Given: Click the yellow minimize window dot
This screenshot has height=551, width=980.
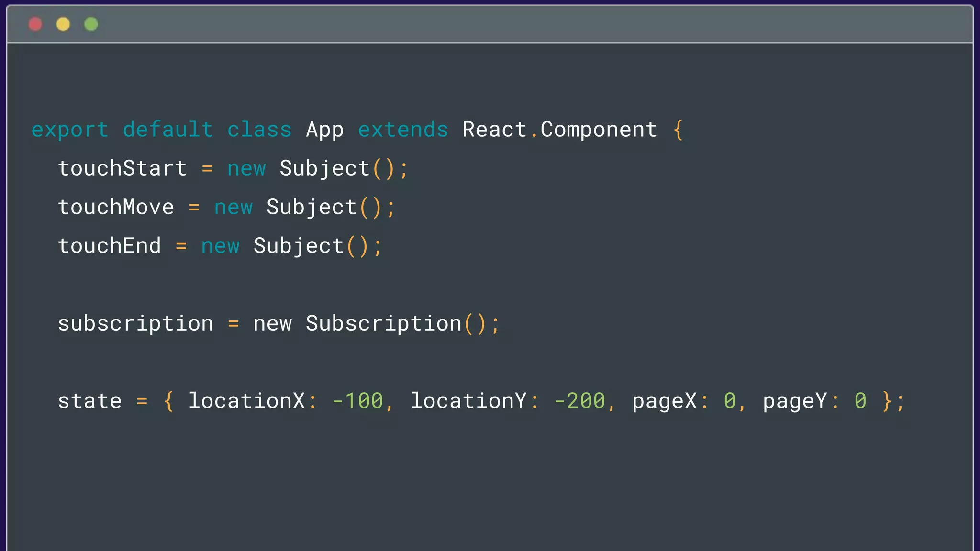Looking at the screenshot, I should (63, 24).
